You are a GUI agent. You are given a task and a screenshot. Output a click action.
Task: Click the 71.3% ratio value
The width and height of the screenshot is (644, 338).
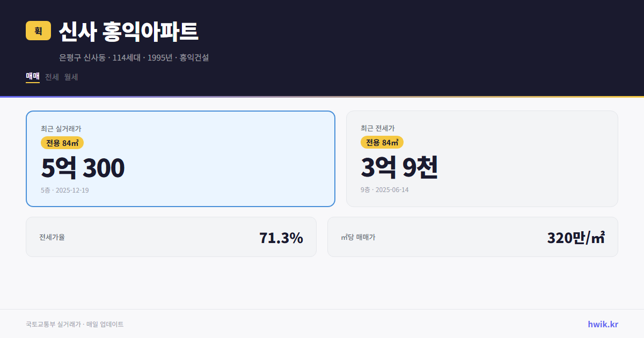tap(281, 237)
